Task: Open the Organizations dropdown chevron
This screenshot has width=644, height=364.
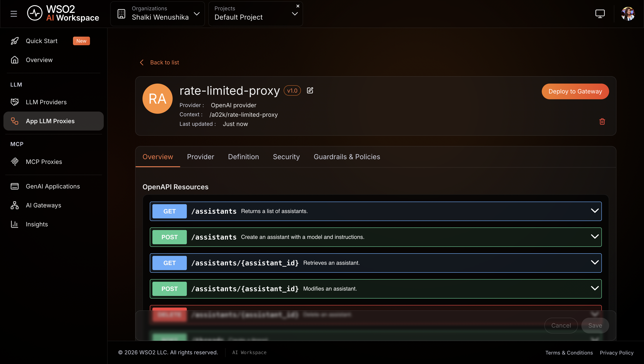Action: tap(197, 14)
